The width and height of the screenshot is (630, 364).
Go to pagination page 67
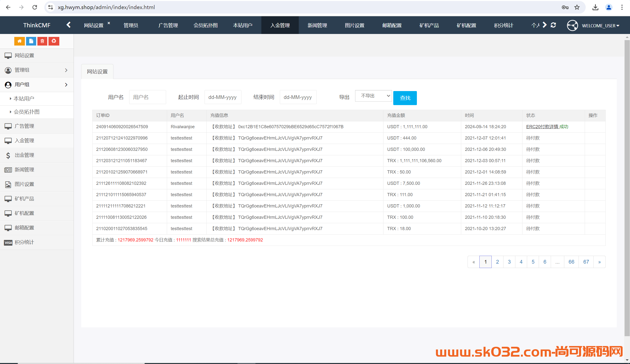tap(586, 262)
